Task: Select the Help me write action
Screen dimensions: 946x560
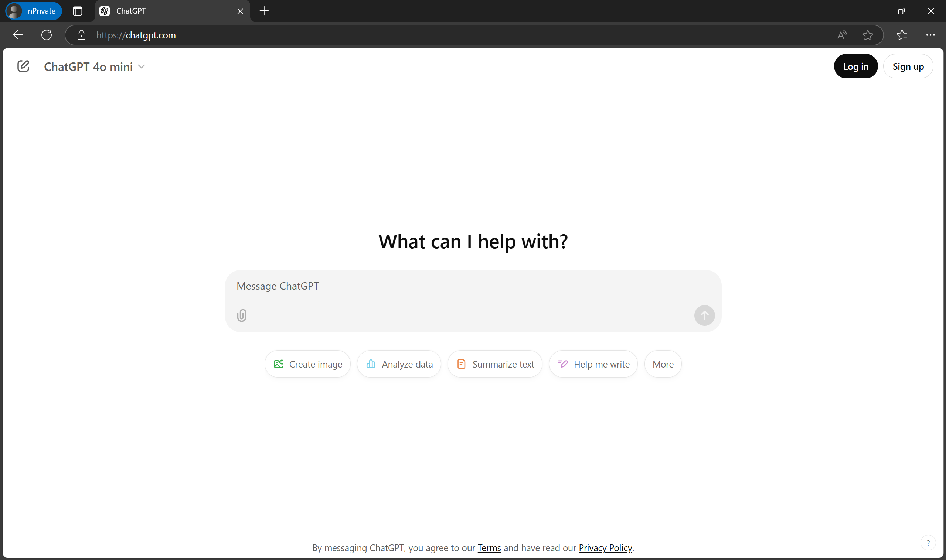Action: click(593, 364)
